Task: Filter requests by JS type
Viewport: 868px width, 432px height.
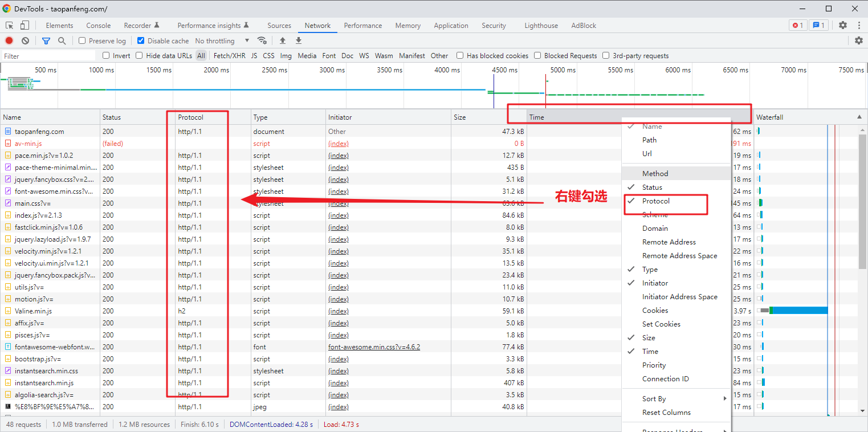Action: coord(254,55)
